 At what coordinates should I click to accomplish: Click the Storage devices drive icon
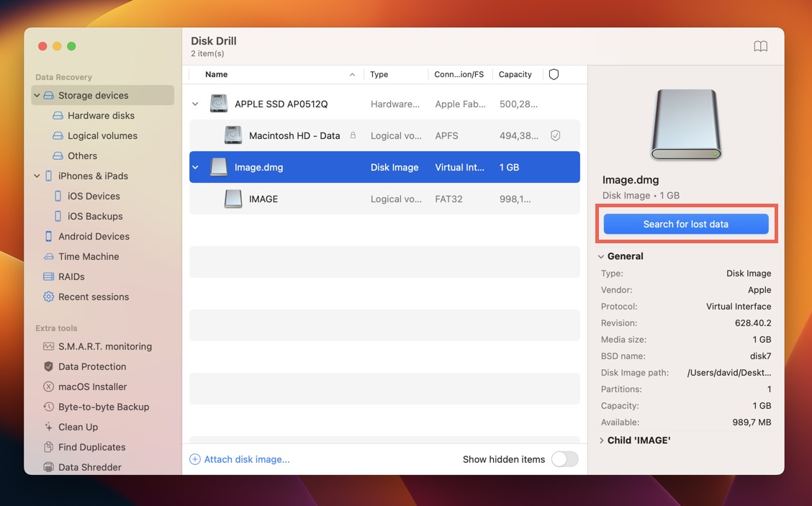pos(49,95)
